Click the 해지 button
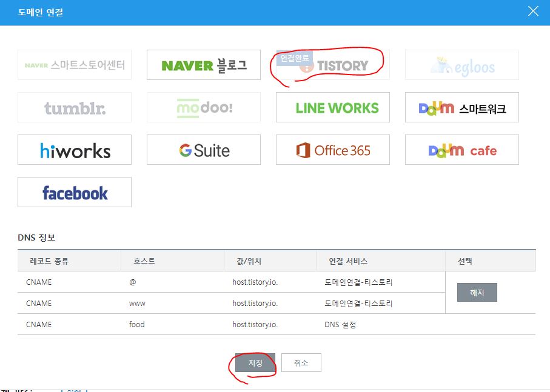This screenshot has width=550, height=392. tap(477, 292)
